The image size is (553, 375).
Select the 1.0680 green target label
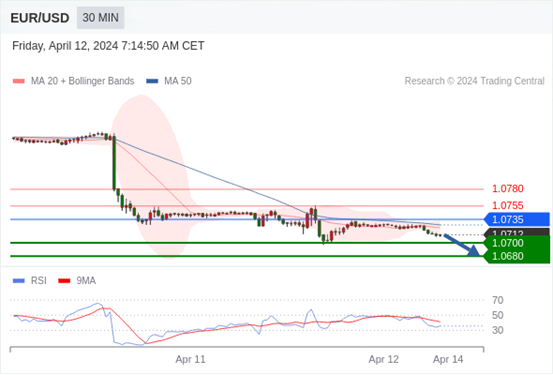click(x=517, y=256)
